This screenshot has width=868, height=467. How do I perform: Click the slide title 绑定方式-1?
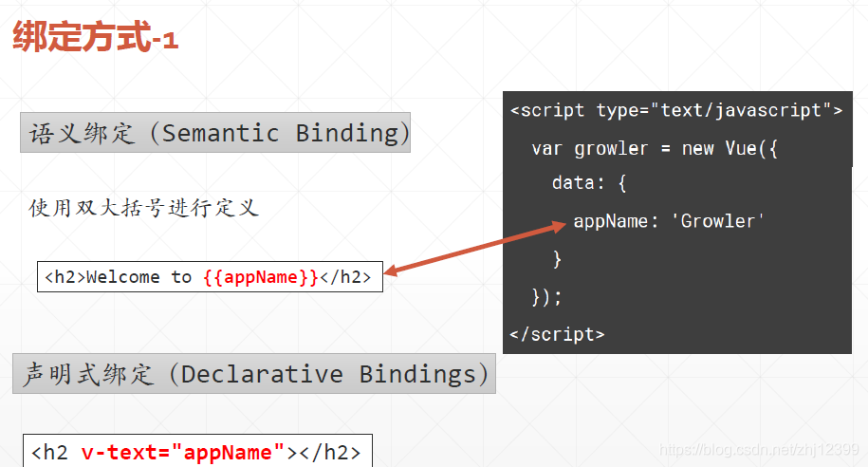tap(95, 37)
